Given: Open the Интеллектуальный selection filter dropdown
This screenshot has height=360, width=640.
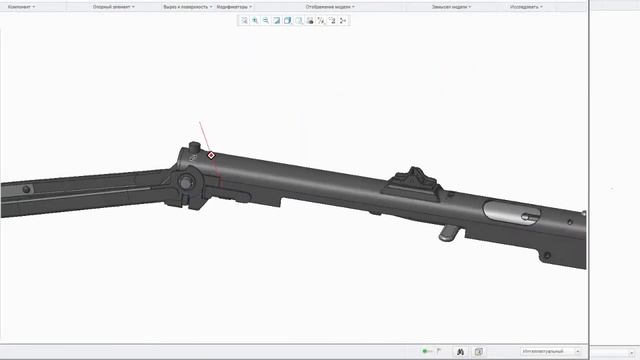Looking at the screenshot, I should click(x=551, y=351).
